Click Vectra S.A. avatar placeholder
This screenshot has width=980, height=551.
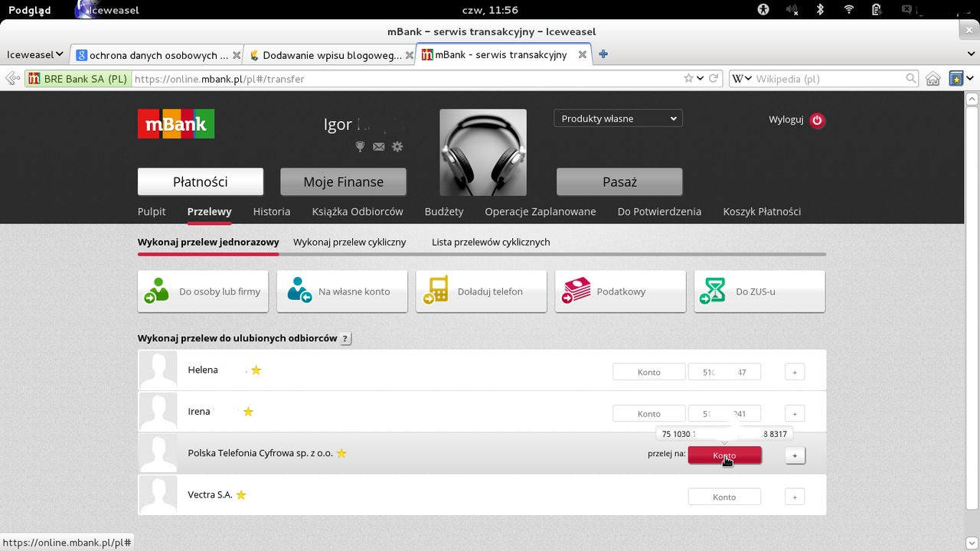coord(158,495)
